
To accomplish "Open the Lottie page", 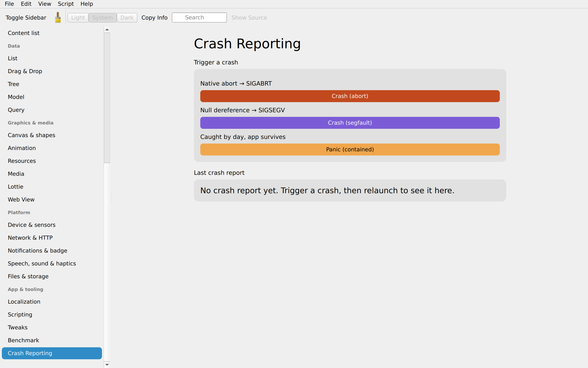I will pos(52,187).
